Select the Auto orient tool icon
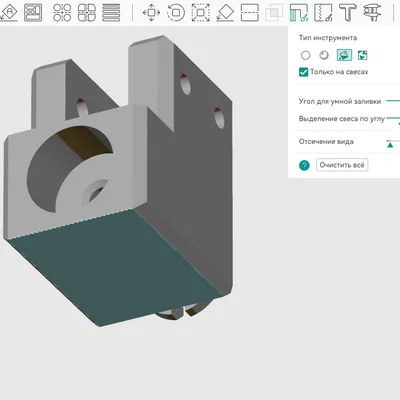This screenshot has width=400, height=400. pyautogui.click(x=9, y=12)
